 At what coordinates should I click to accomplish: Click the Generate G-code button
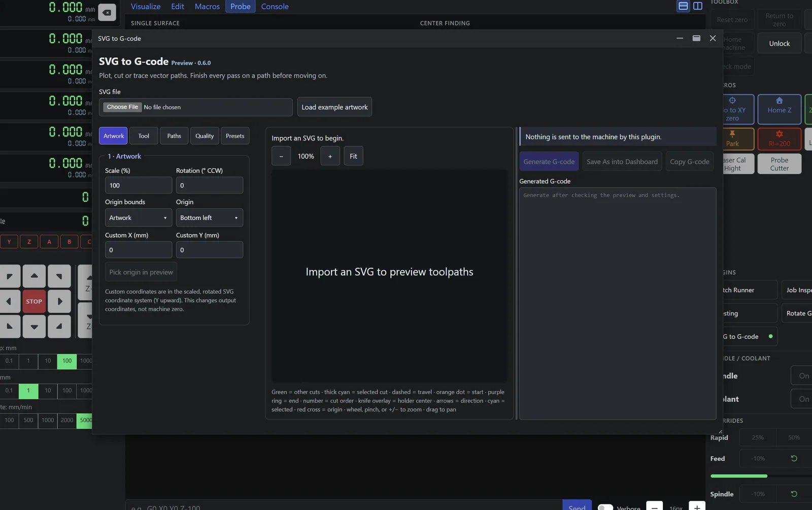tap(549, 162)
